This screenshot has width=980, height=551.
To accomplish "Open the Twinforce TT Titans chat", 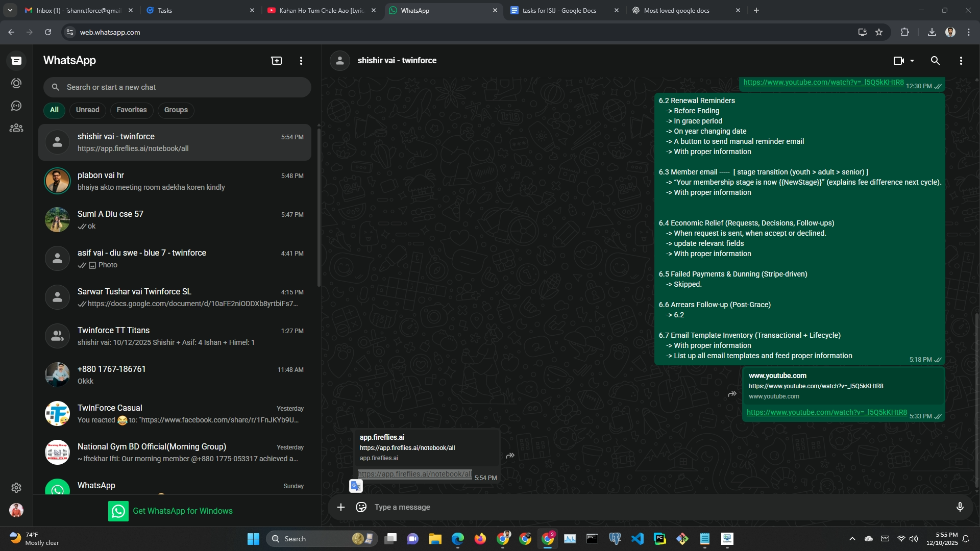I will 175,336.
